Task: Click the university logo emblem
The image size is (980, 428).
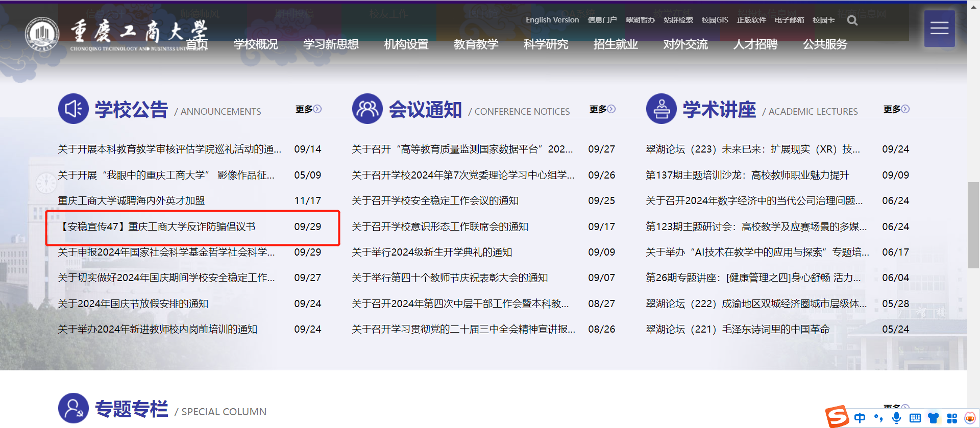Action: pos(42,34)
